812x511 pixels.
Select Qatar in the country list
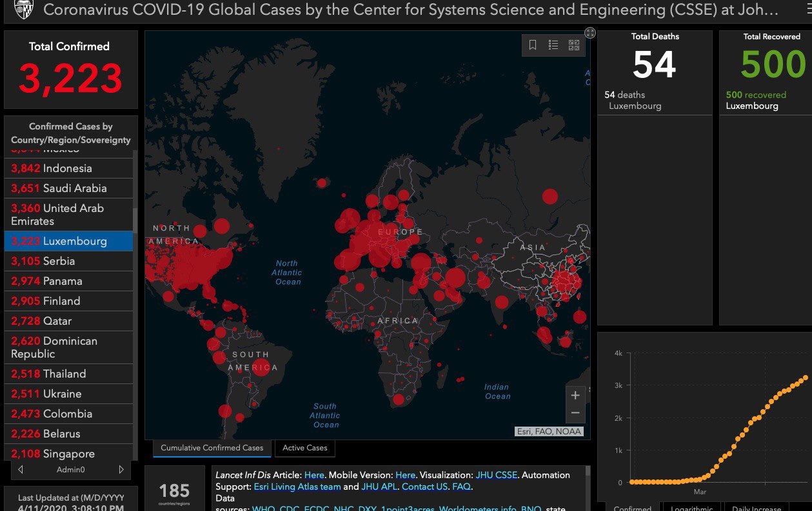(68, 321)
